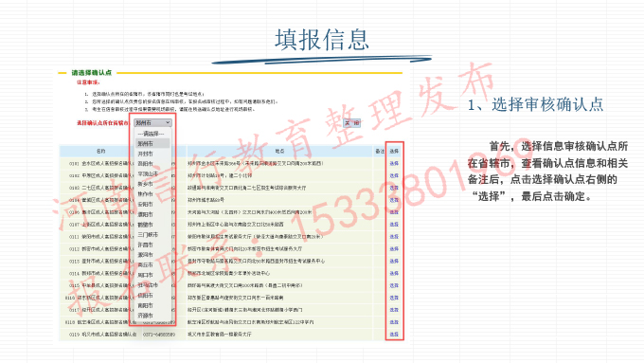Click the phone number 0371-64588589
This screenshot has width=644, height=363.
coord(159,335)
